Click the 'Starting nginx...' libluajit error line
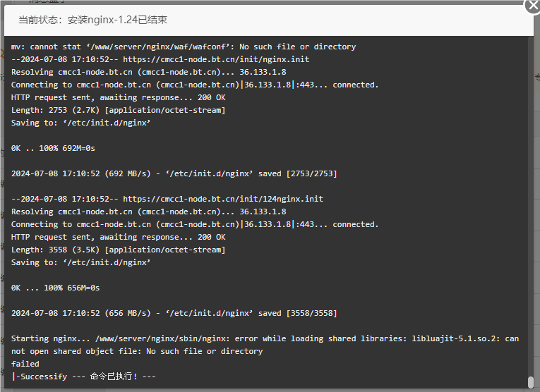 coord(265,345)
